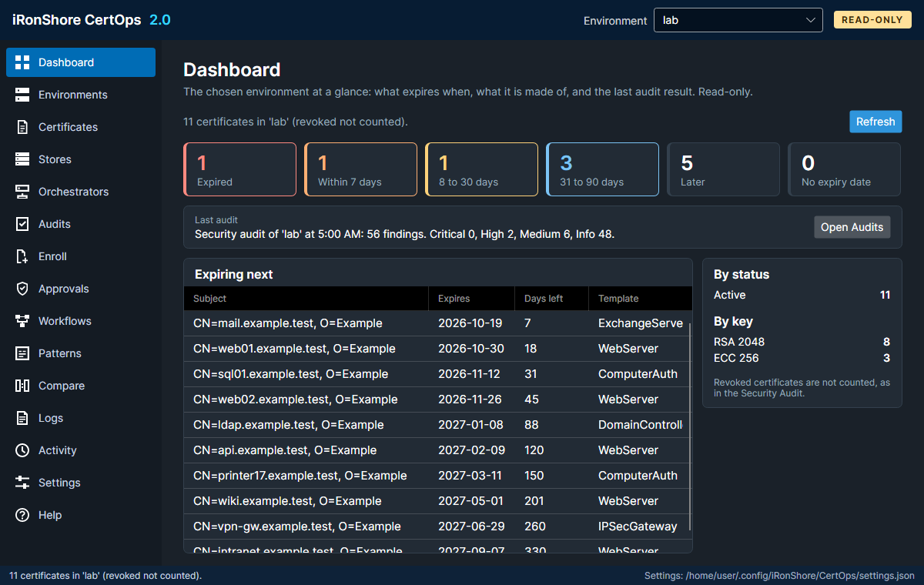Open the Compare view
This screenshot has width=924, height=585.
[81, 386]
